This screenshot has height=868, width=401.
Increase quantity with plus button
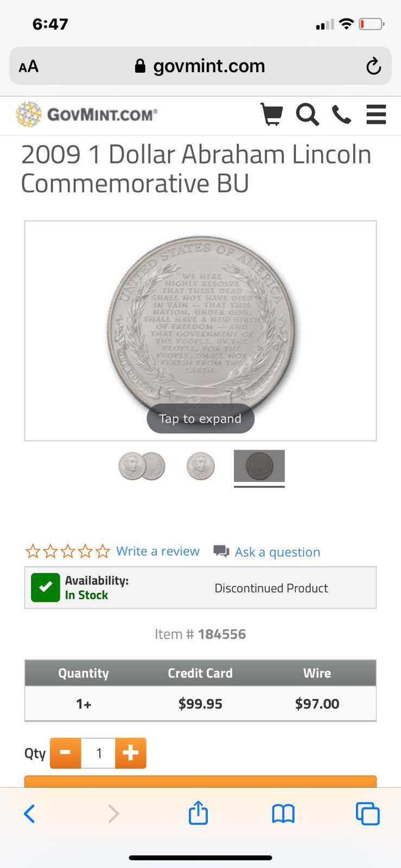pos(131,753)
